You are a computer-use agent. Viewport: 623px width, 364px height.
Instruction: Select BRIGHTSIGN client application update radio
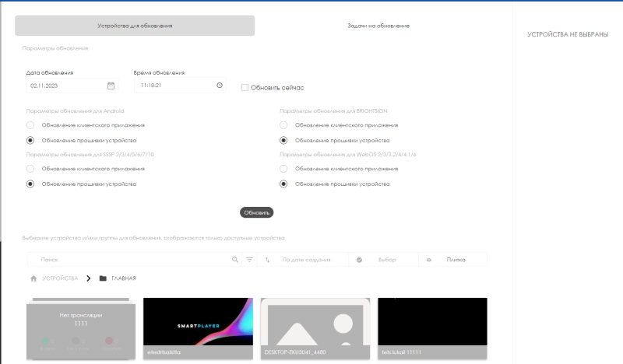tap(284, 124)
